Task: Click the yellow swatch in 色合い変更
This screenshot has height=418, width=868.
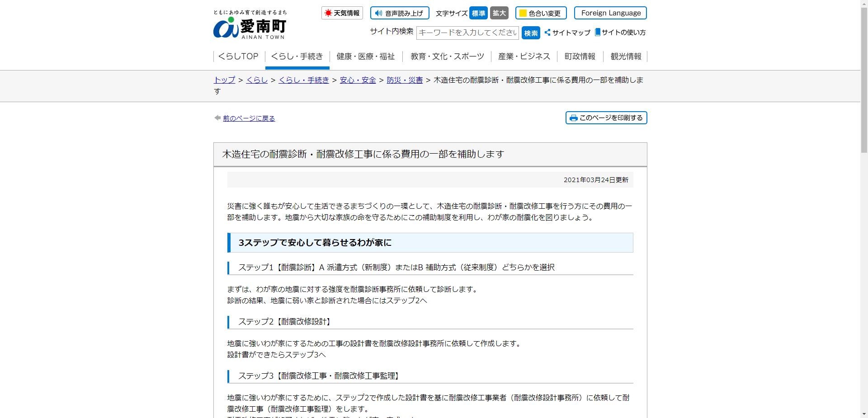Action: (522, 13)
